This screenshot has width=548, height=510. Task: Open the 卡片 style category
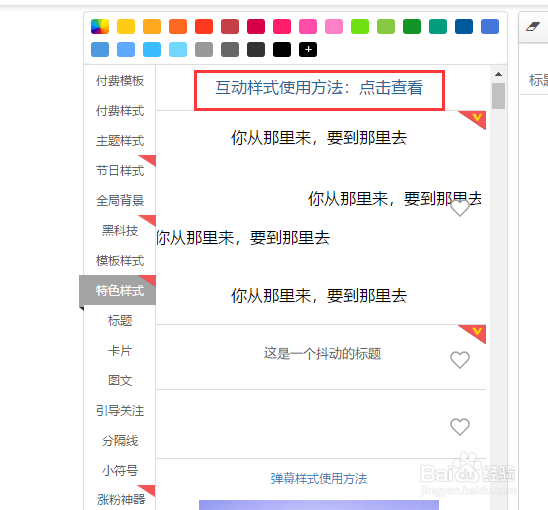pyautogui.click(x=120, y=351)
